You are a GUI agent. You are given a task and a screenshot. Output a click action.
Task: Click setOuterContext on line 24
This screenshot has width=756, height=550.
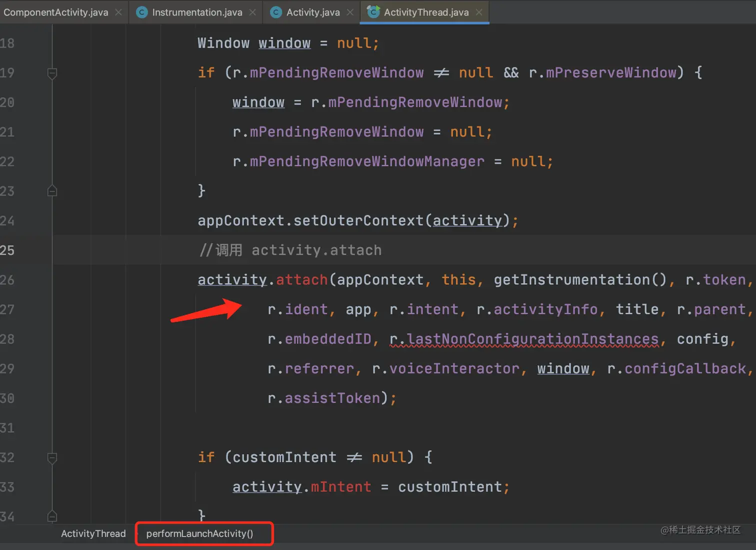pyautogui.click(x=358, y=221)
